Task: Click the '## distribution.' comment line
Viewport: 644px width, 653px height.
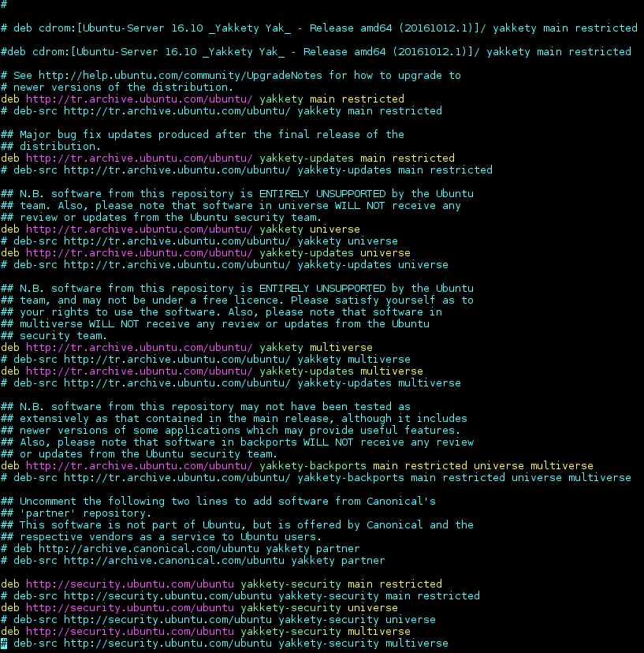Action: pos(50,147)
